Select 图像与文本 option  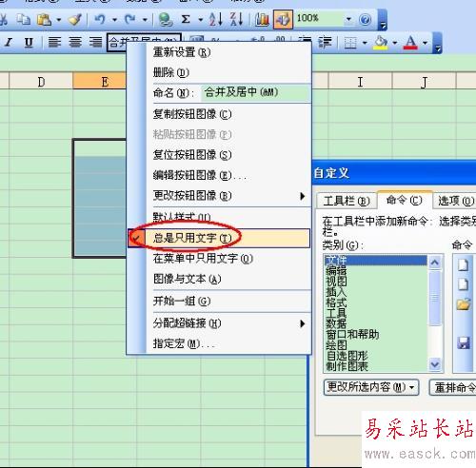pyautogui.click(x=219, y=279)
